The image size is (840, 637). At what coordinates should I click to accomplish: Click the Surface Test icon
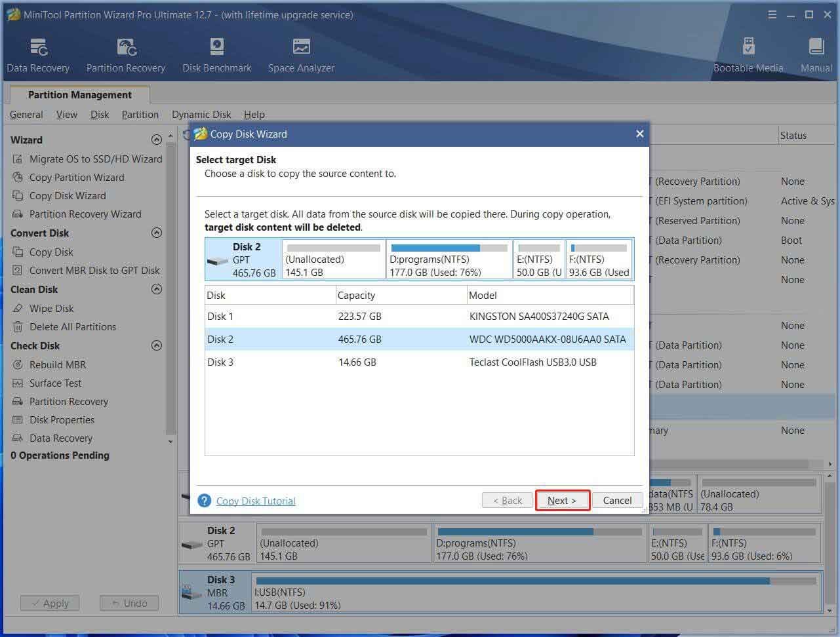(18, 383)
